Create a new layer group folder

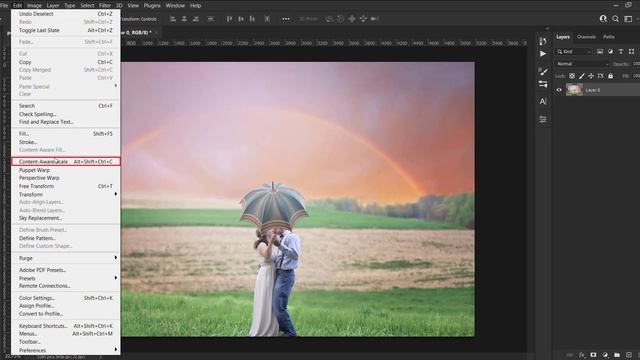click(x=617, y=355)
